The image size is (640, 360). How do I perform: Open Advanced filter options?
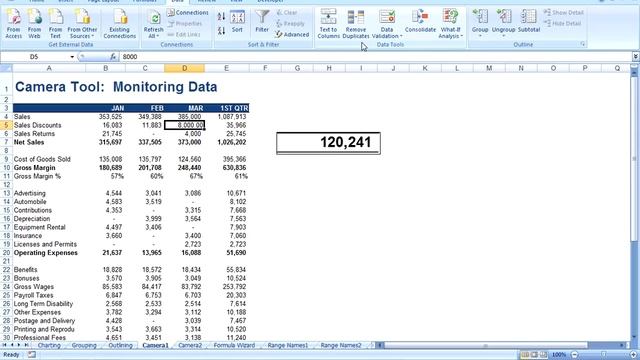(x=292, y=35)
